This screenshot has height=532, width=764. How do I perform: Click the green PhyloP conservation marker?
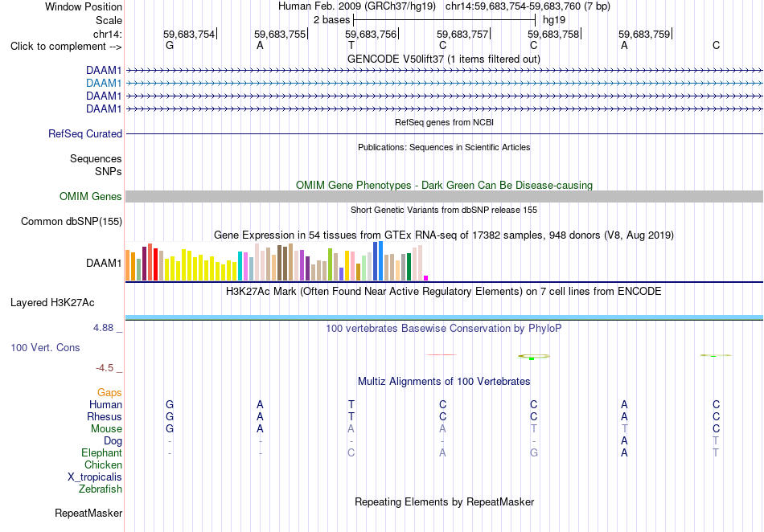pos(533,357)
